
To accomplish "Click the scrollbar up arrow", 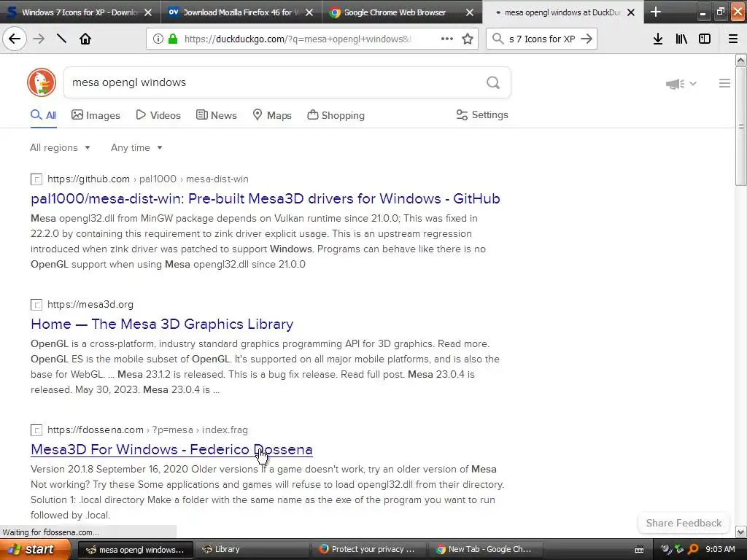I will pos(740,60).
